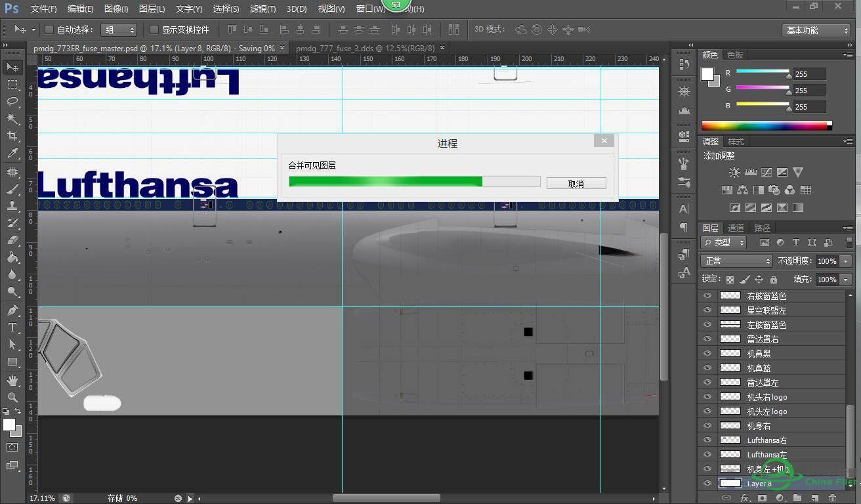Click the add layer style fx icon
The height and width of the screenshot is (504, 861).
[x=745, y=498]
